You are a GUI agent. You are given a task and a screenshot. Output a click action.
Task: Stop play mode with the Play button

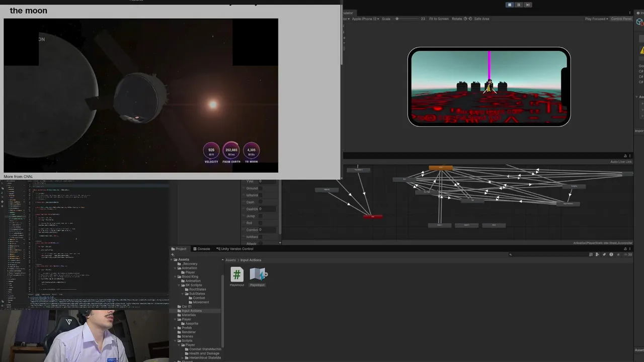[x=510, y=5]
